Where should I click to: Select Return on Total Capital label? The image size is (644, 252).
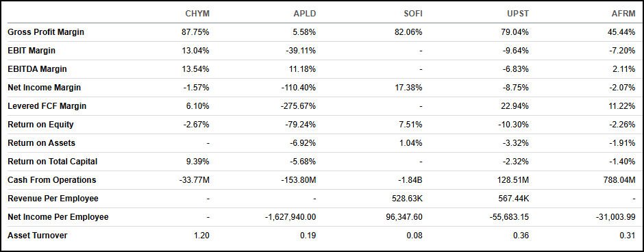53,162
